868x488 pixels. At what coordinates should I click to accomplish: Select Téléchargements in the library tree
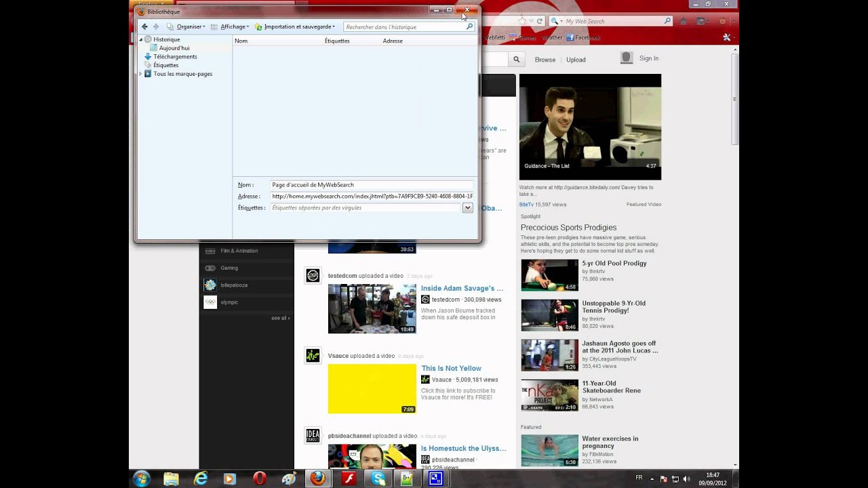click(175, 57)
